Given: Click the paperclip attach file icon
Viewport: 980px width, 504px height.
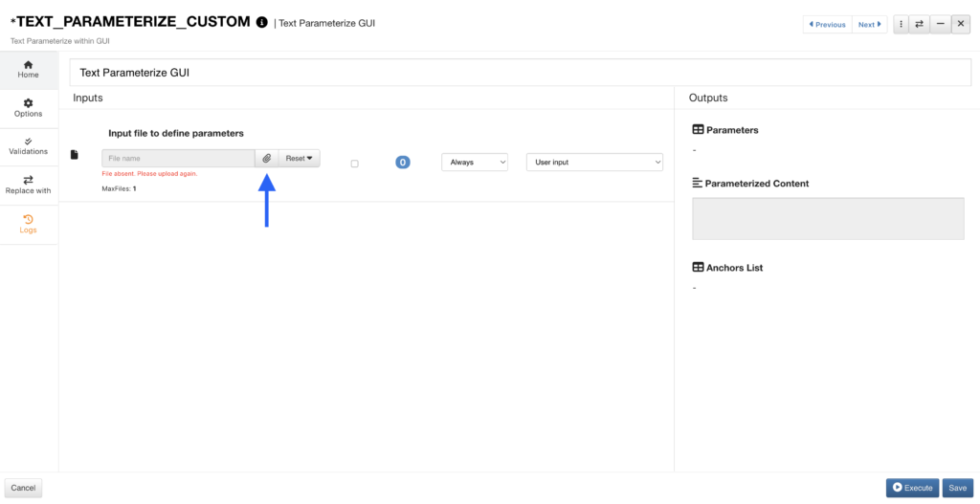Looking at the screenshot, I should point(267,159).
